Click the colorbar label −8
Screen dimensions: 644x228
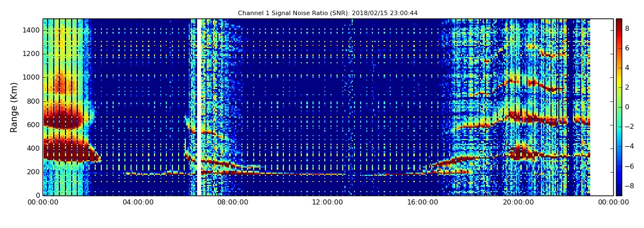click(628, 185)
